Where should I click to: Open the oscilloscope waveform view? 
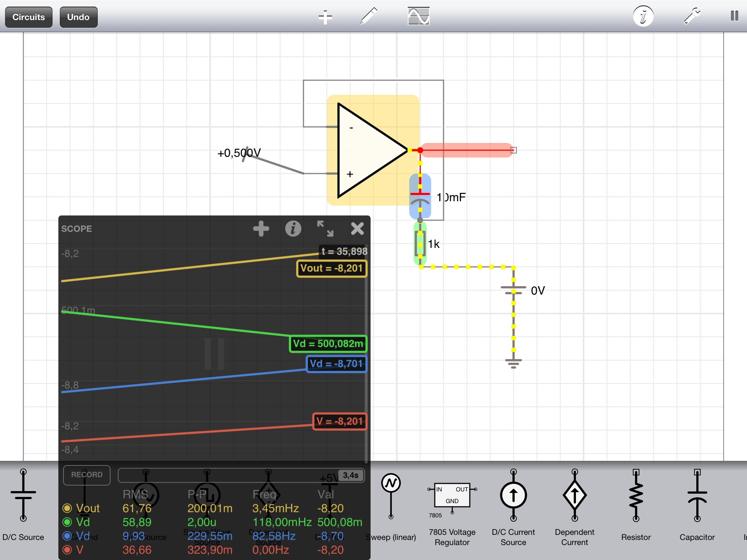(x=418, y=16)
